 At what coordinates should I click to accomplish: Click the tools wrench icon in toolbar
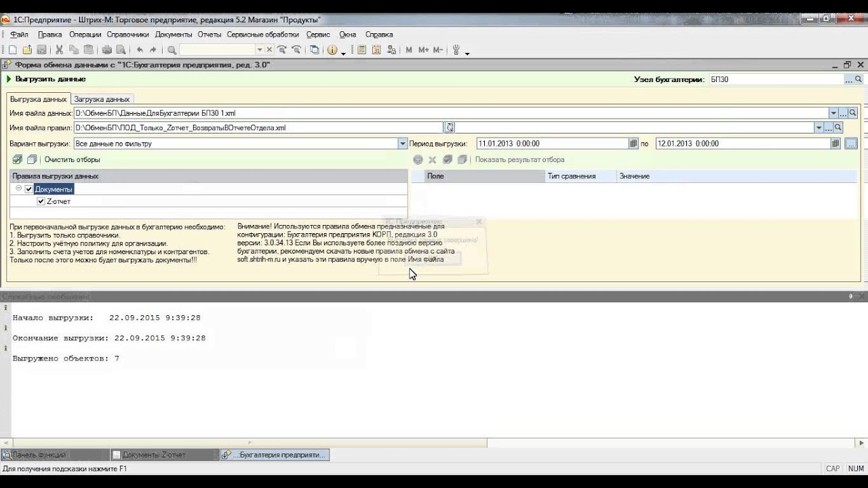[x=456, y=49]
